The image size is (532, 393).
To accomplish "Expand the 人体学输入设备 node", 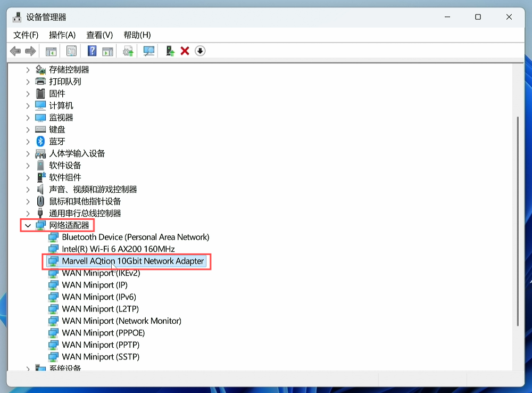I will point(28,153).
